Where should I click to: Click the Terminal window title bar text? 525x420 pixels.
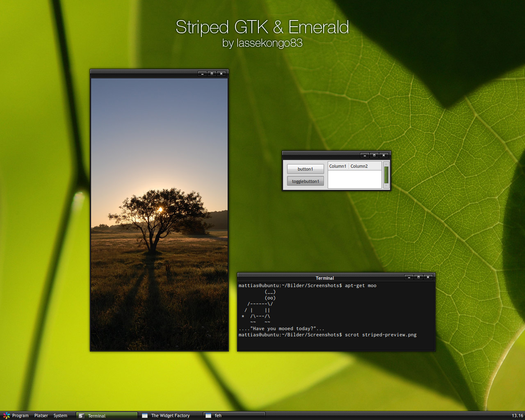click(x=325, y=278)
